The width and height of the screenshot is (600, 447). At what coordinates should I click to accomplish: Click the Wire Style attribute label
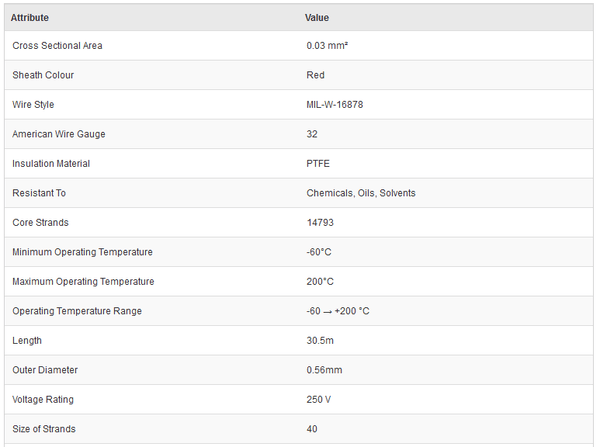[x=33, y=105]
